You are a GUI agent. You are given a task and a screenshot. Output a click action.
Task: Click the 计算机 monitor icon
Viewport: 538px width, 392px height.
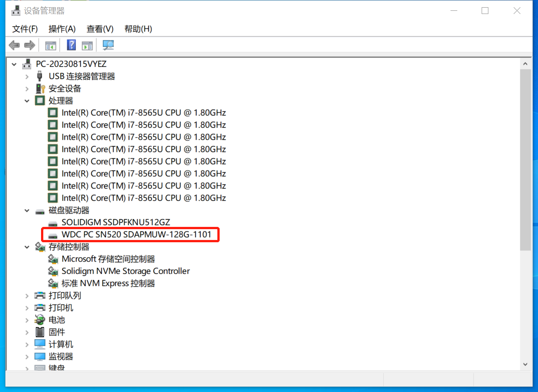pyautogui.click(x=40, y=344)
